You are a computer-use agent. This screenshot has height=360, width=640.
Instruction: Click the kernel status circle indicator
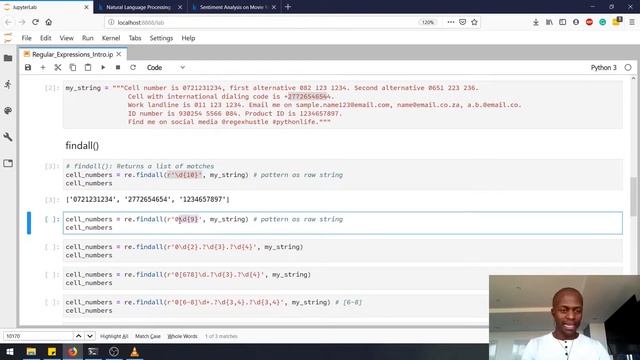(628, 67)
